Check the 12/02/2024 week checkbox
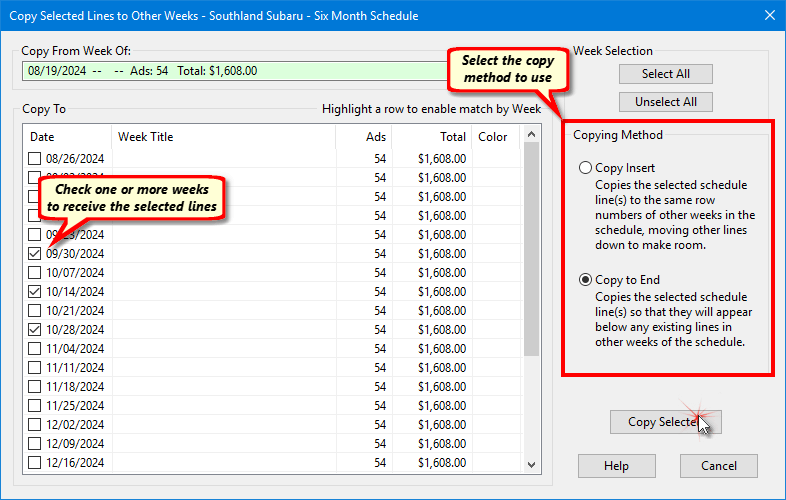 tap(34, 425)
